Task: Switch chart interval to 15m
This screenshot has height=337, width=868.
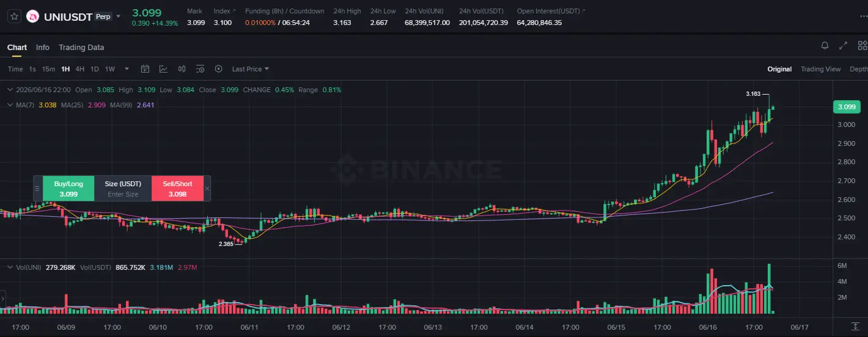Action: 48,69
